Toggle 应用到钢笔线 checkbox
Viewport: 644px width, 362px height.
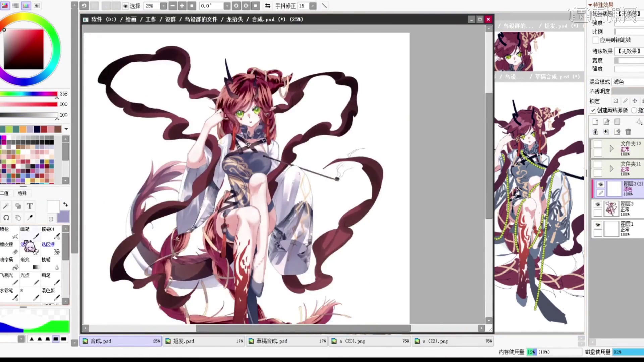(596, 40)
